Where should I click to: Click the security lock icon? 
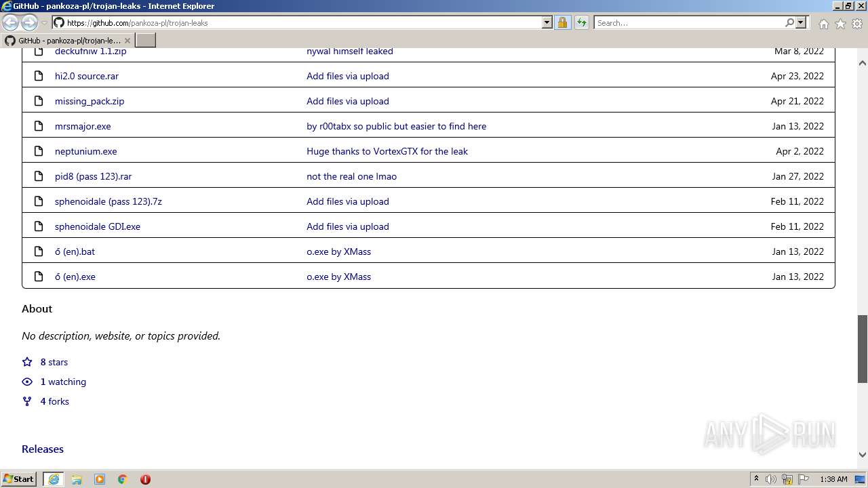(562, 22)
